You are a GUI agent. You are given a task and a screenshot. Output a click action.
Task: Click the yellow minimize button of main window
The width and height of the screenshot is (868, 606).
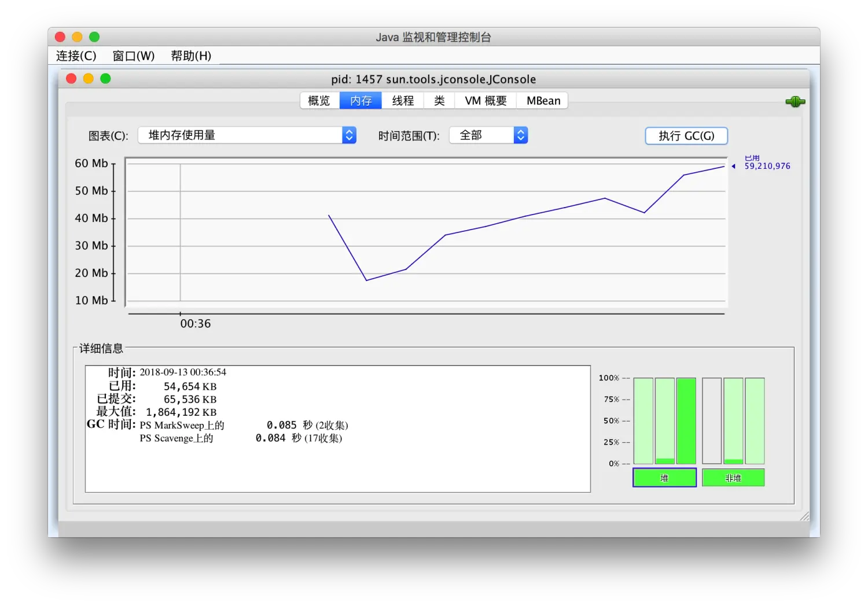coord(77,37)
